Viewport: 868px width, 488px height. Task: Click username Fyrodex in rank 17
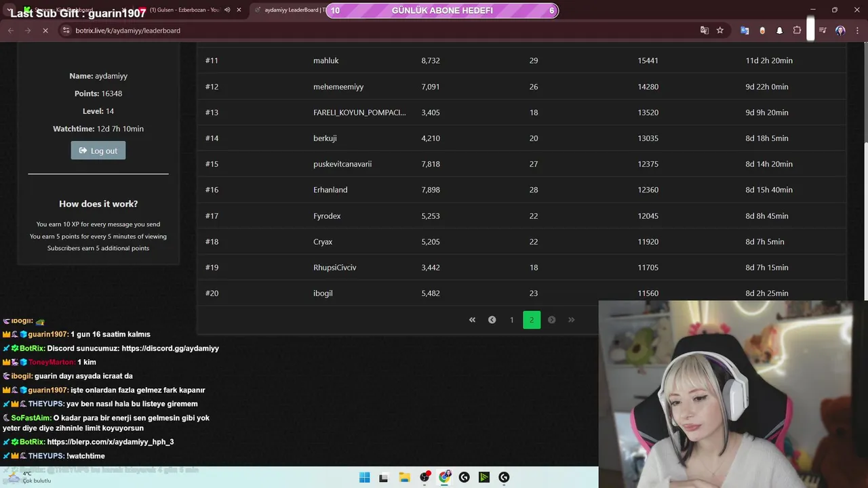(327, 216)
